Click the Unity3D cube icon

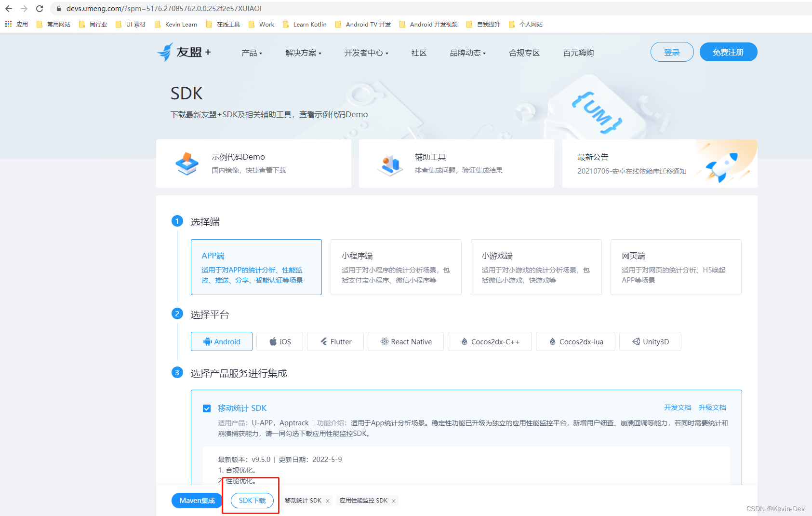(636, 341)
